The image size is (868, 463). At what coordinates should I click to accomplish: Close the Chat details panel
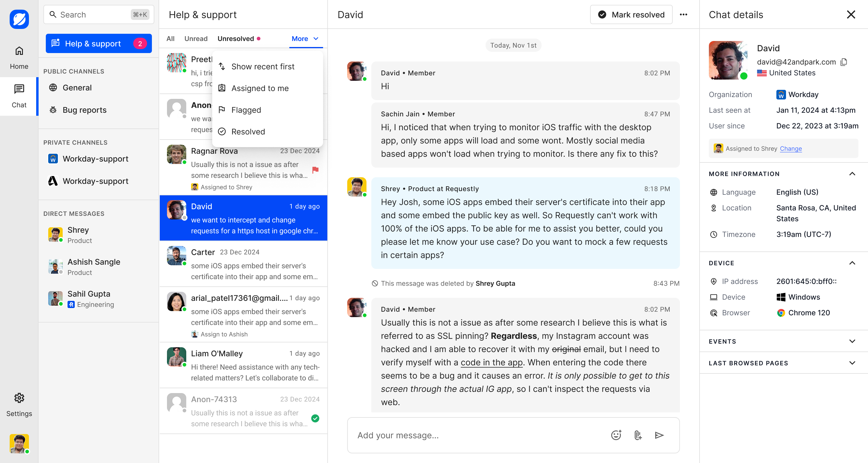(851, 14)
